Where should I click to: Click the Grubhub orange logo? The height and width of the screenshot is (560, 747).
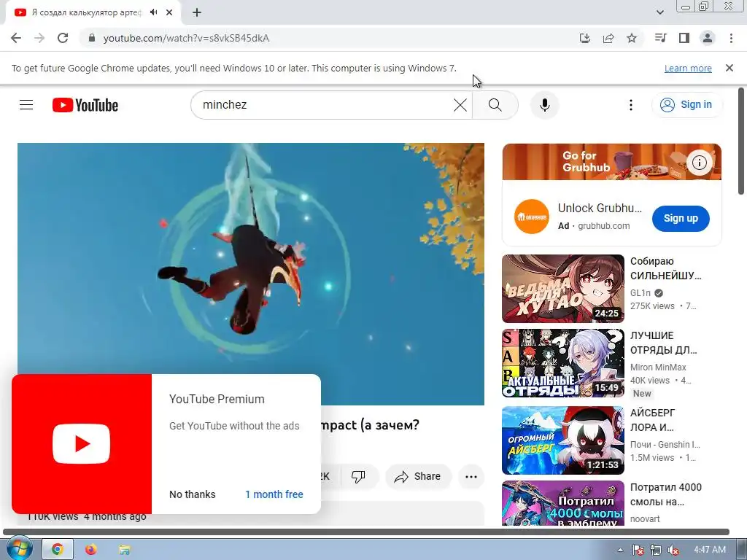tap(532, 217)
